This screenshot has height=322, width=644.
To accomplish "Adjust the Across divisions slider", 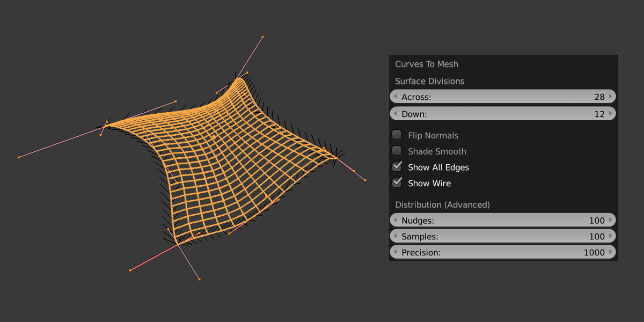I will tap(503, 97).
